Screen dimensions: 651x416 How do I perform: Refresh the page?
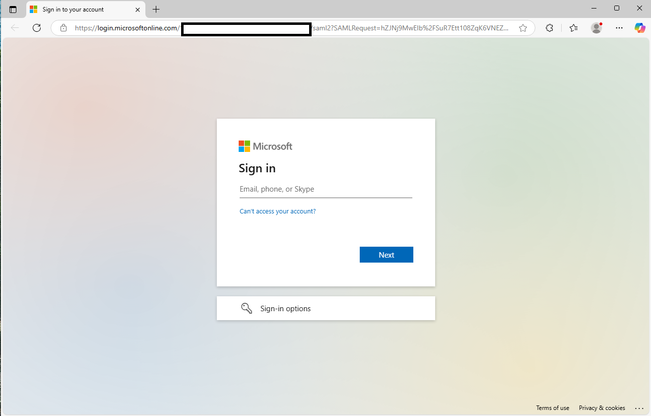[x=37, y=28]
